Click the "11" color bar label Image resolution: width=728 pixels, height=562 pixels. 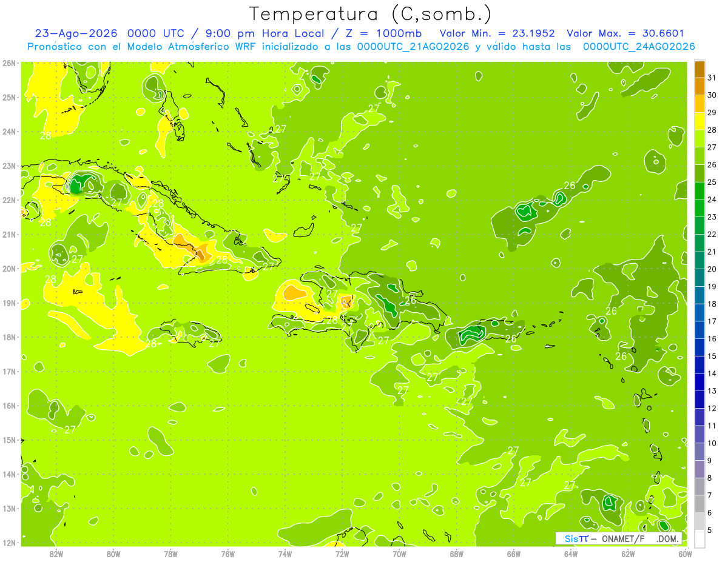pos(712,426)
